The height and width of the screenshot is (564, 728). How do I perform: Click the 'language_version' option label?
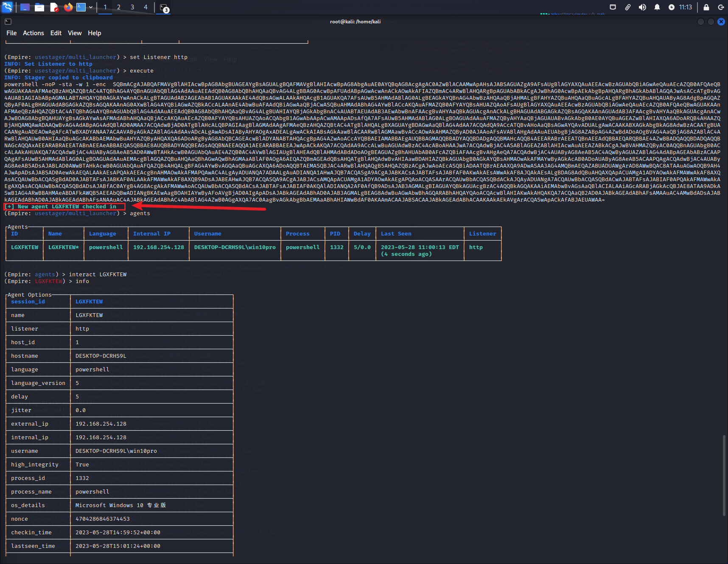[38, 383]
